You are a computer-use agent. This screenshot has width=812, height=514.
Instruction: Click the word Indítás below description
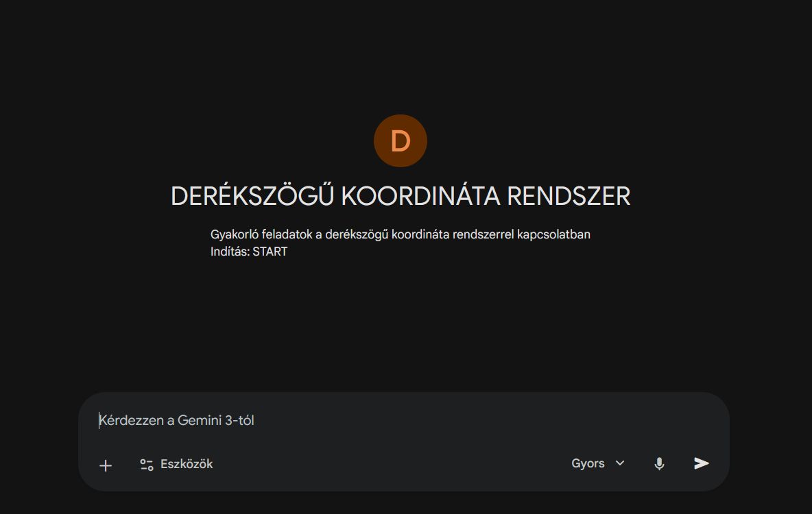tap(230, 252)
